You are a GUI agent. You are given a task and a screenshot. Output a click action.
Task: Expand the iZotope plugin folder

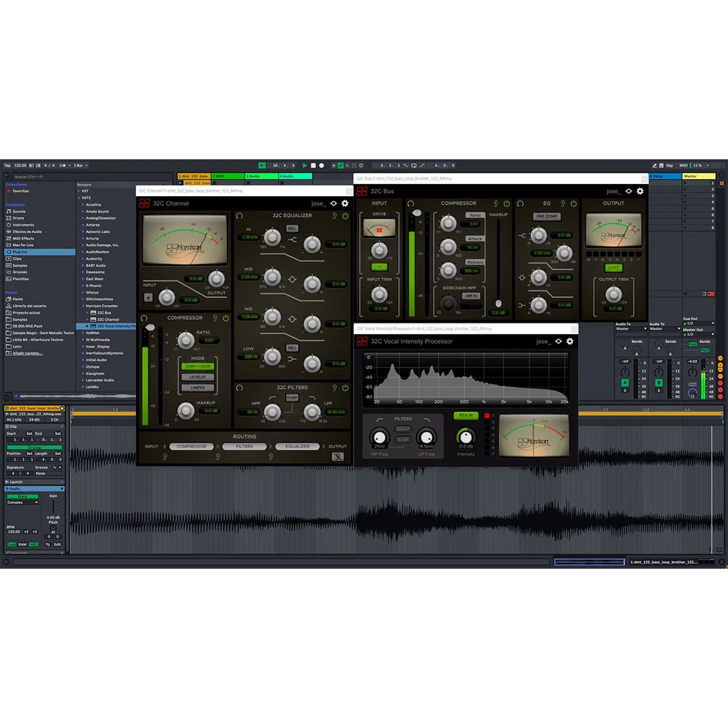pyautogui.click(x=83, y=367)
